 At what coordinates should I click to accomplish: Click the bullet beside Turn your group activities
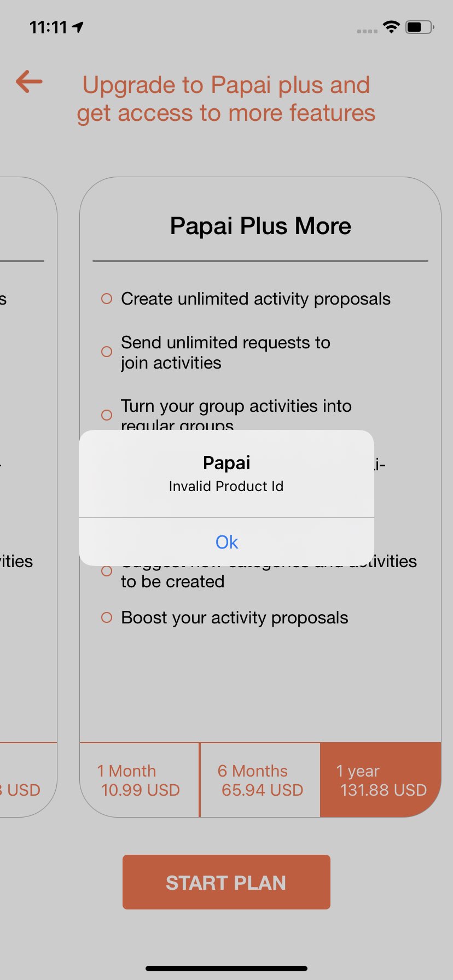[107, 415]
